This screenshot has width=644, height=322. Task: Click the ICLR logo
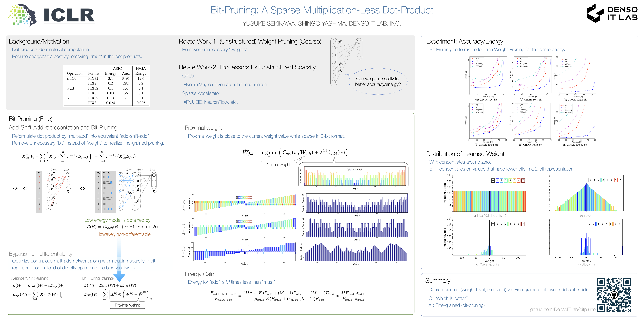(51, 15)
